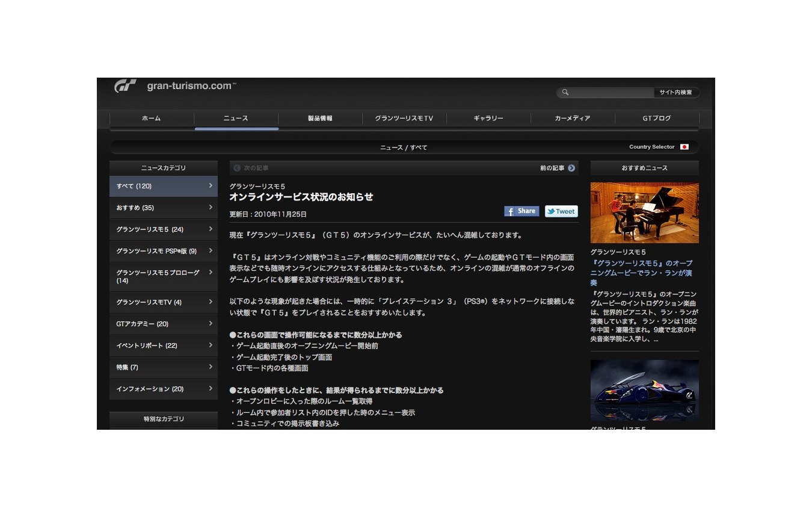This screenshot has height=508, width=812.
Task: Click the previous article right arrow icon
Action: click(x=571, y=168)
